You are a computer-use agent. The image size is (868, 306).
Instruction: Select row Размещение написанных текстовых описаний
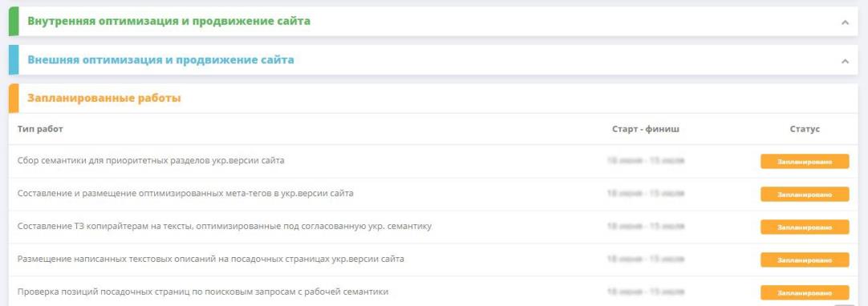coord(433,259)
